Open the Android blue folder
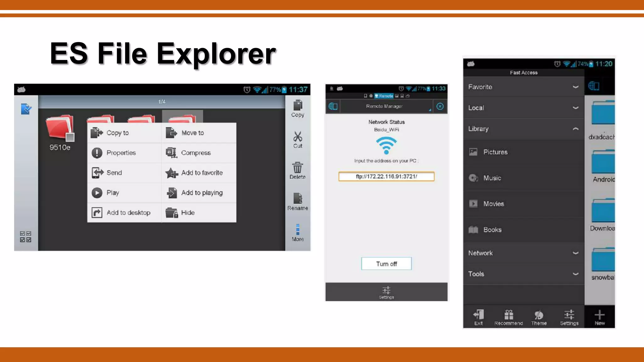Screen dimensions: 644x362 603,162
